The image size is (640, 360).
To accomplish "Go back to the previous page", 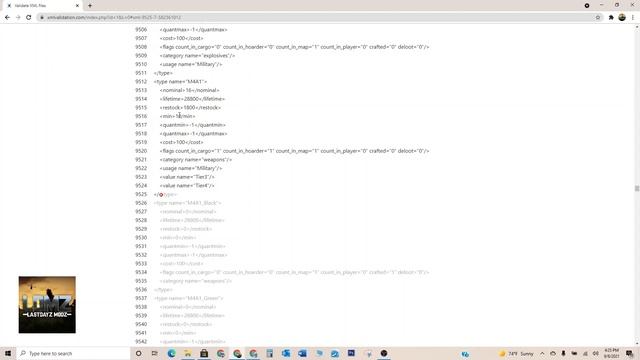I will 7,18.
